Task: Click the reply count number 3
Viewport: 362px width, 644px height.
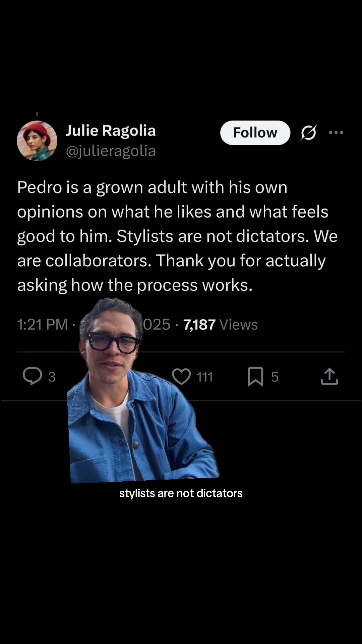Action: tap(52, 377)
